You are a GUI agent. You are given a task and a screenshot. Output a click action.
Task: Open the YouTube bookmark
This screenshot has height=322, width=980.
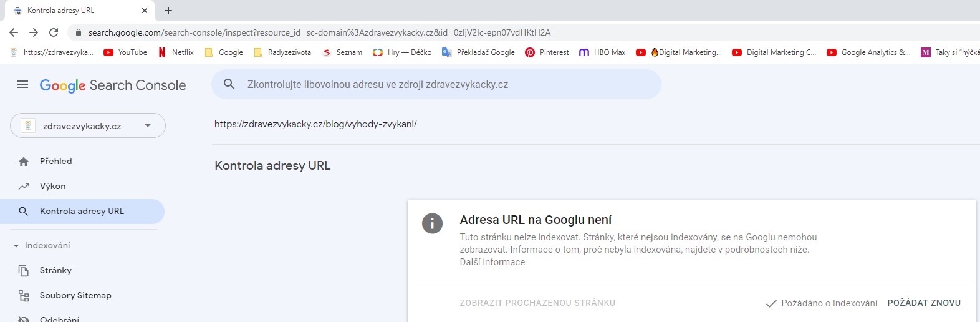coord(125,52)
